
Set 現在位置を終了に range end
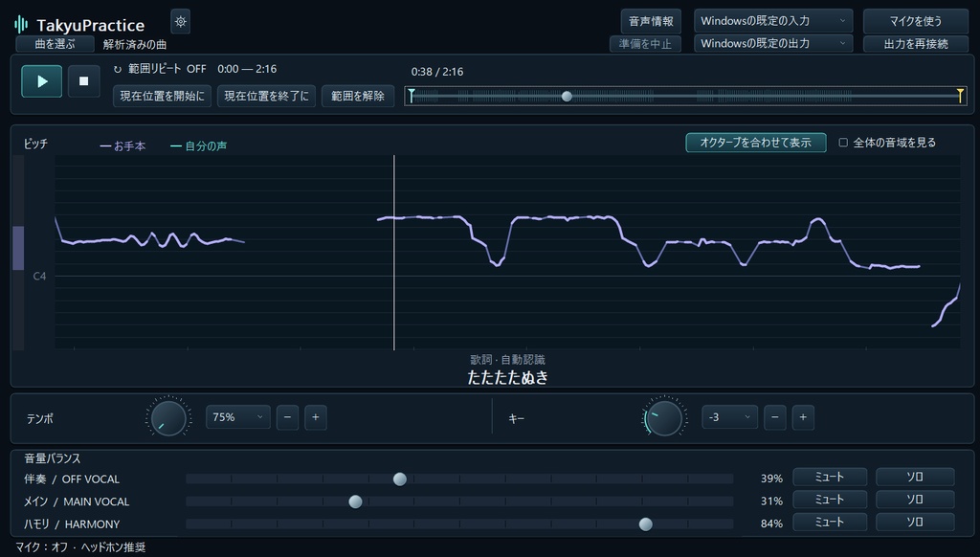click(x=266, y=97)
